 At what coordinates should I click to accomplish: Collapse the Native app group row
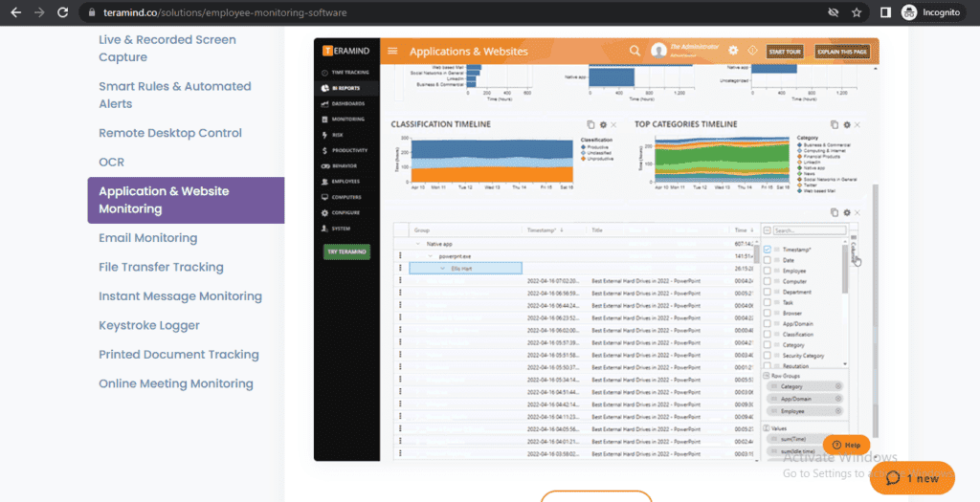pos(418,244)
